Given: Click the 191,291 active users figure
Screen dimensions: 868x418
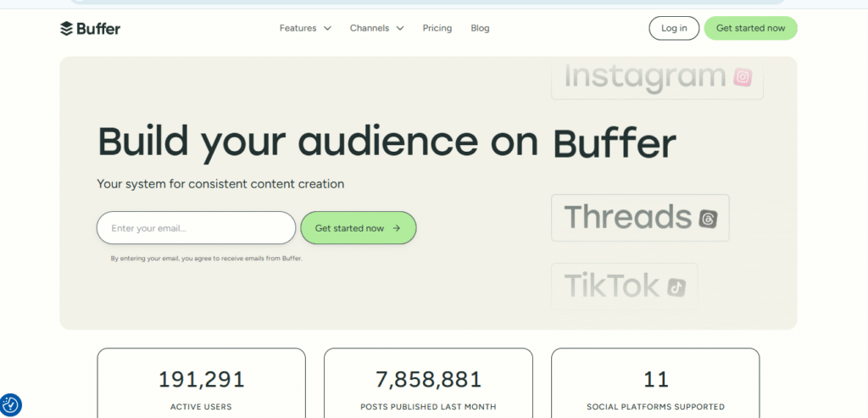Looking at the screenshot, I should click(202, 380).
